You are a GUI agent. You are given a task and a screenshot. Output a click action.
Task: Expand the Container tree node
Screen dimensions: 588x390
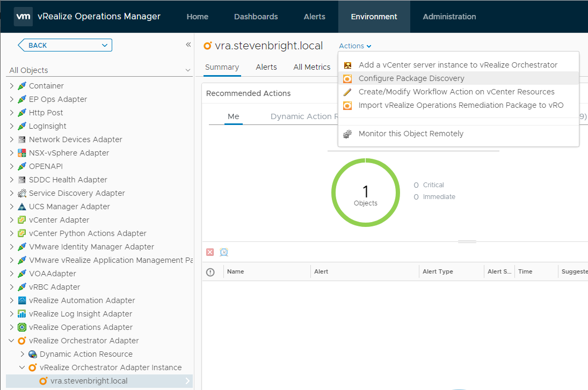12,86
